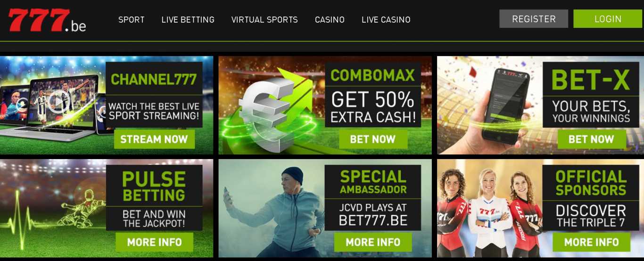
Task: Go to Live Betting section
Action: (x=188, y=20)
